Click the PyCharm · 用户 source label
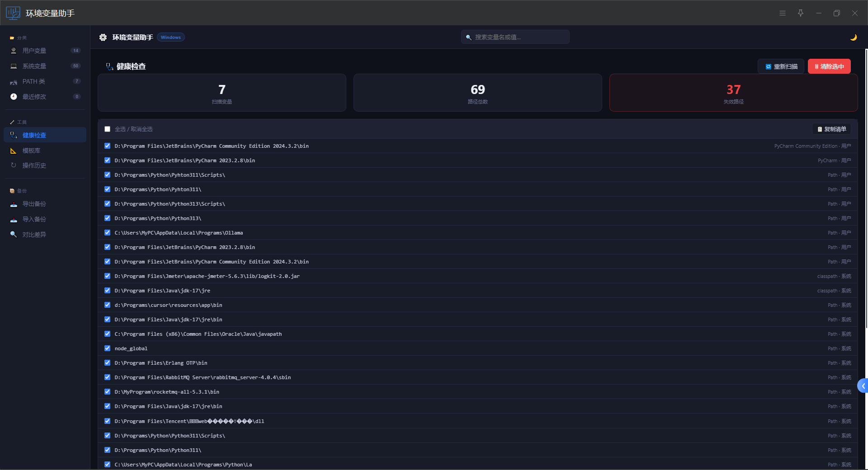Image resolution: width=868 pixels, height=470 pixels. 834,160
